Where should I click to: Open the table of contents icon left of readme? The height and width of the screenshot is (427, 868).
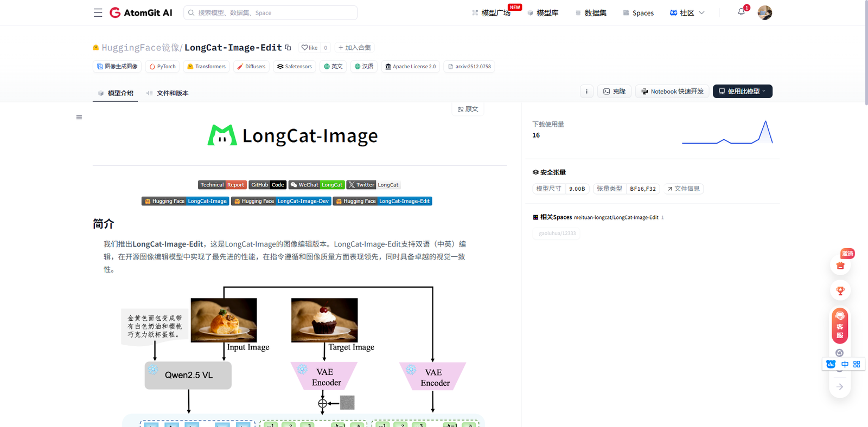pos(79,117)
